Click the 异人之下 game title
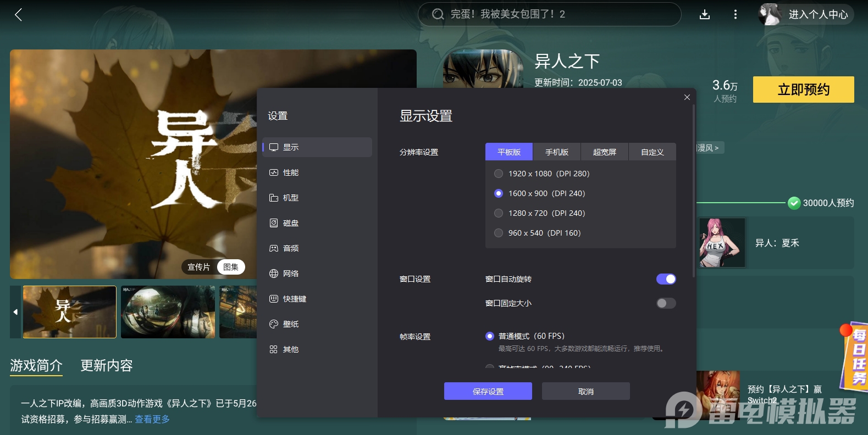Screen dimensions: 868x435 [x=567, y=61]
